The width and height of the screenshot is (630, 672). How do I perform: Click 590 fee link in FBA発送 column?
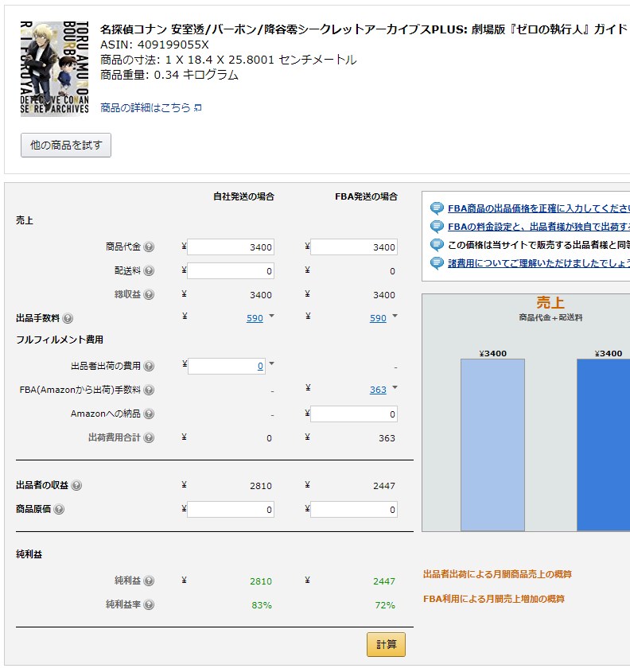tap(378, 318)
